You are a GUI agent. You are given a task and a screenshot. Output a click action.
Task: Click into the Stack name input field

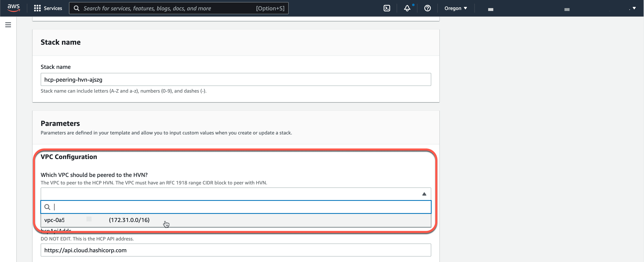[236, 79]
